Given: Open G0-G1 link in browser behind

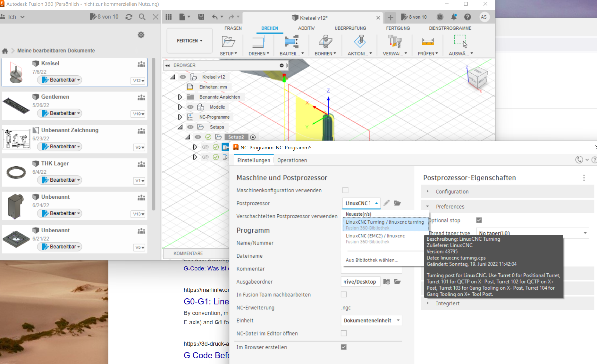Looking at the screenshot, I should (x=206, y=302).
